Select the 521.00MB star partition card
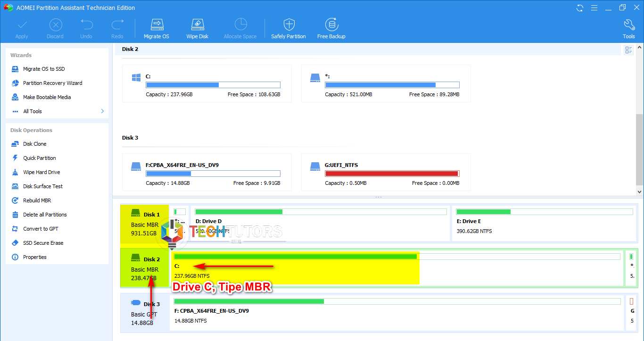 [x=386, y=83]
